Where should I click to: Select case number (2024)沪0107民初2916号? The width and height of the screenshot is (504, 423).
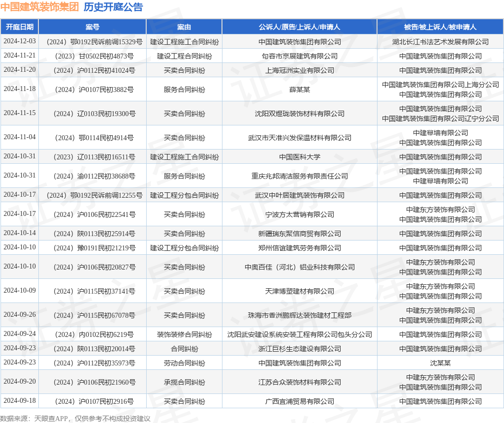click(x=93, y=401)
